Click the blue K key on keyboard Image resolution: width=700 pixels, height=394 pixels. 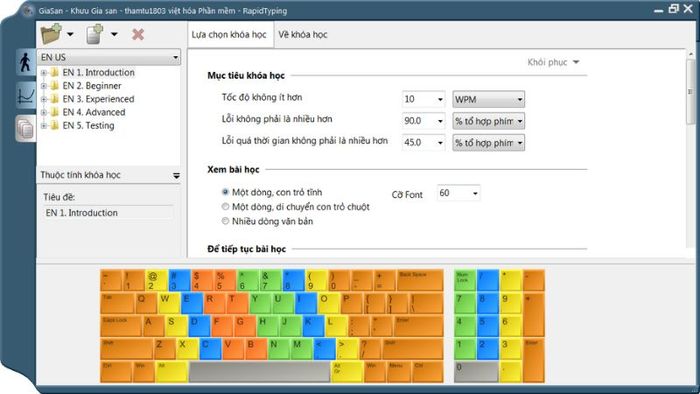[313, 326]
